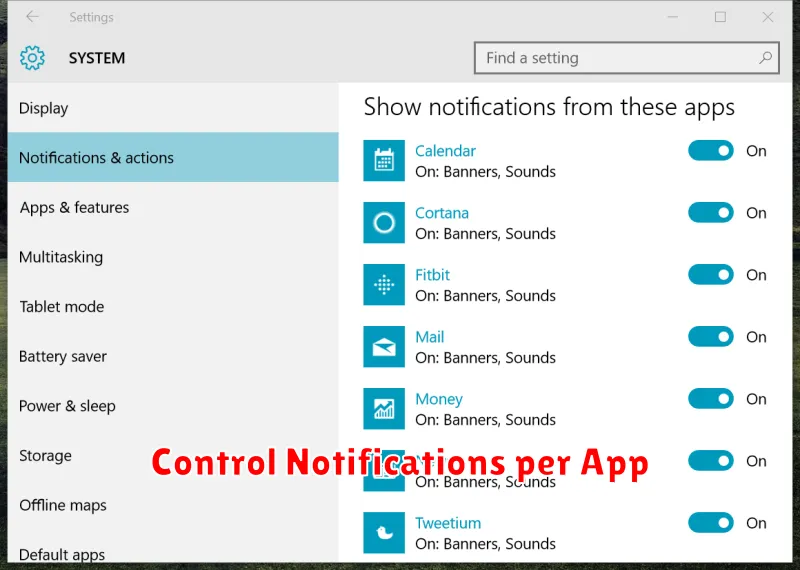
Task: Click the SYSTEM header title
Action: 97,58
